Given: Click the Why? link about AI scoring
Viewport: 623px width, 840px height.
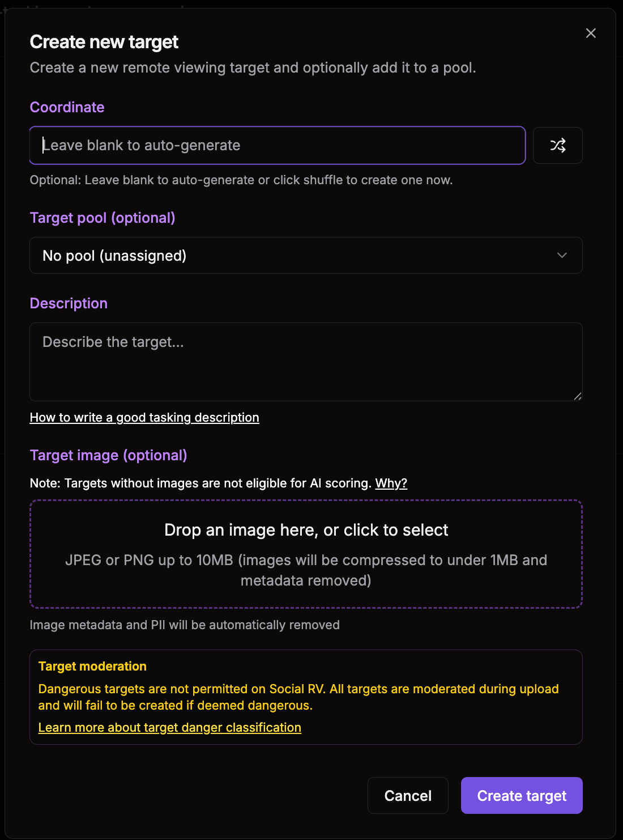Looking at the screenshot, I should (391, 483).
